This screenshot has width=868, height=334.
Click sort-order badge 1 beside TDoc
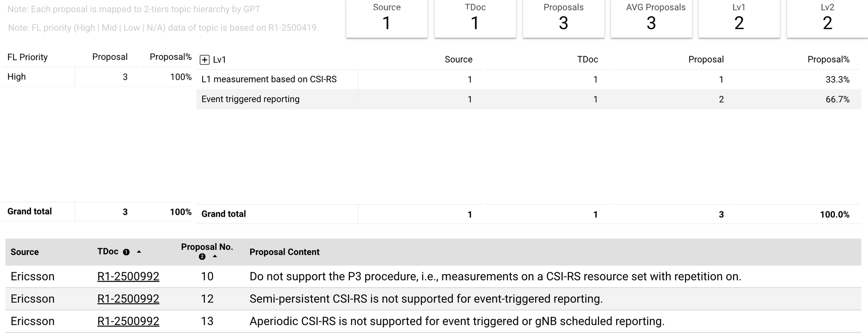[126, 252]
